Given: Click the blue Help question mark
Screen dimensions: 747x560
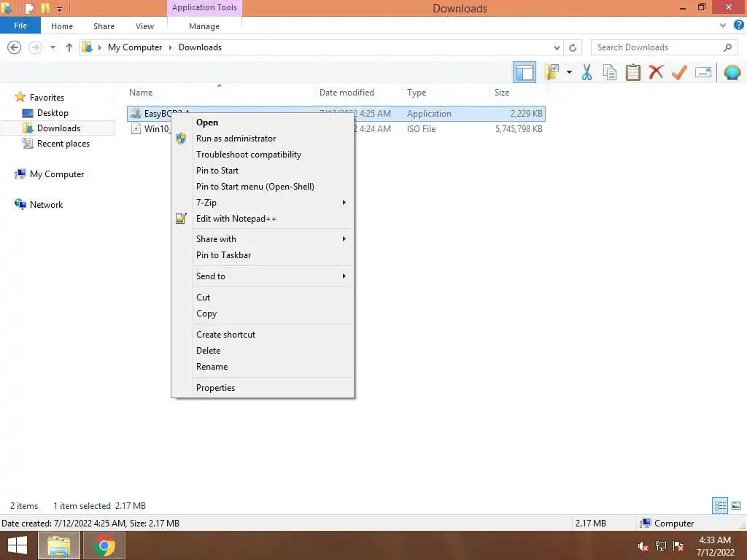Looking at the screenshot, I should point(739,26).
